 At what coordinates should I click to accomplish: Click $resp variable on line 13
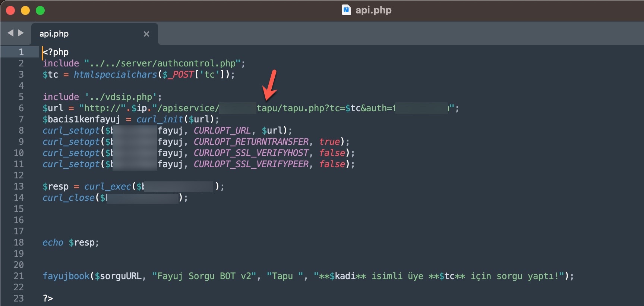point(56,186)
